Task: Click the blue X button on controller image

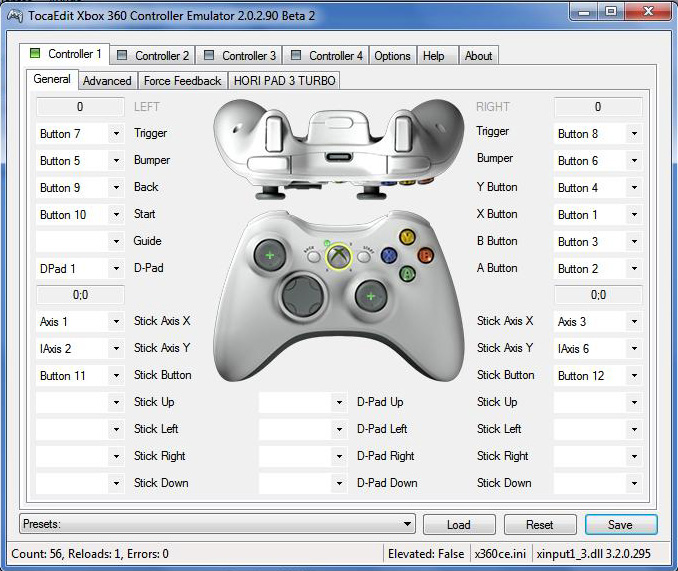Action: 389,255
